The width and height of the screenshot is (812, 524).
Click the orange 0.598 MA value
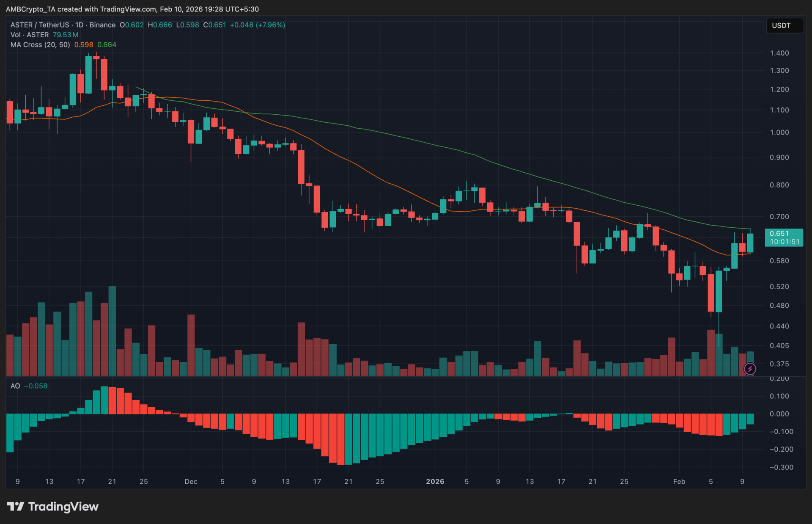click(x=84, y=44)
